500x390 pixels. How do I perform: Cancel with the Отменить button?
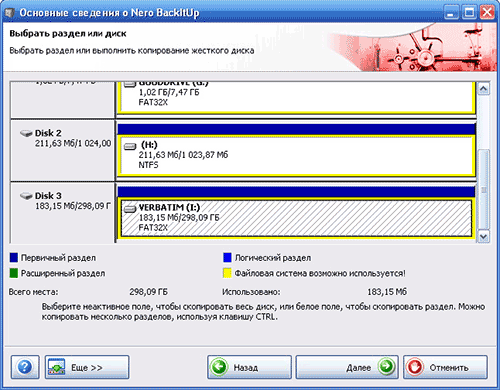(x=445, y=367)
